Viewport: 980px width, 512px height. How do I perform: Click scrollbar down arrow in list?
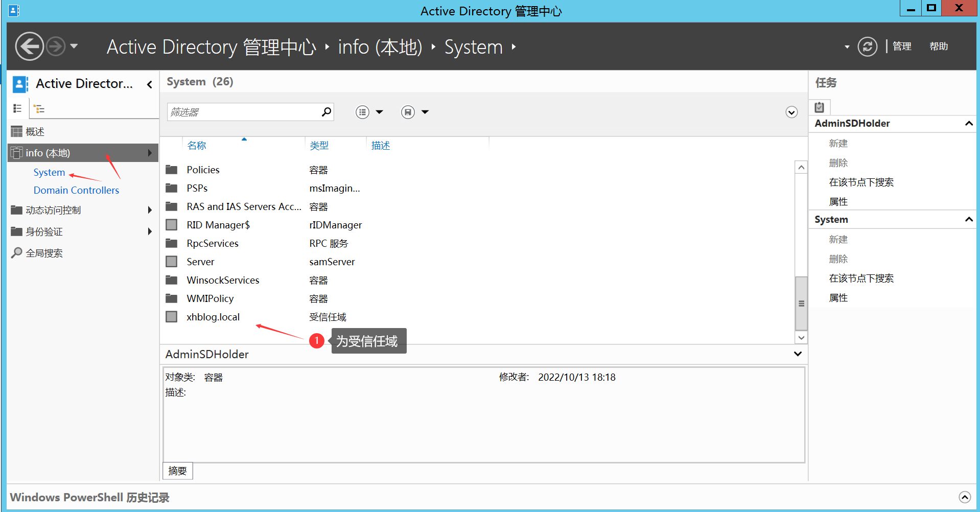801,337
